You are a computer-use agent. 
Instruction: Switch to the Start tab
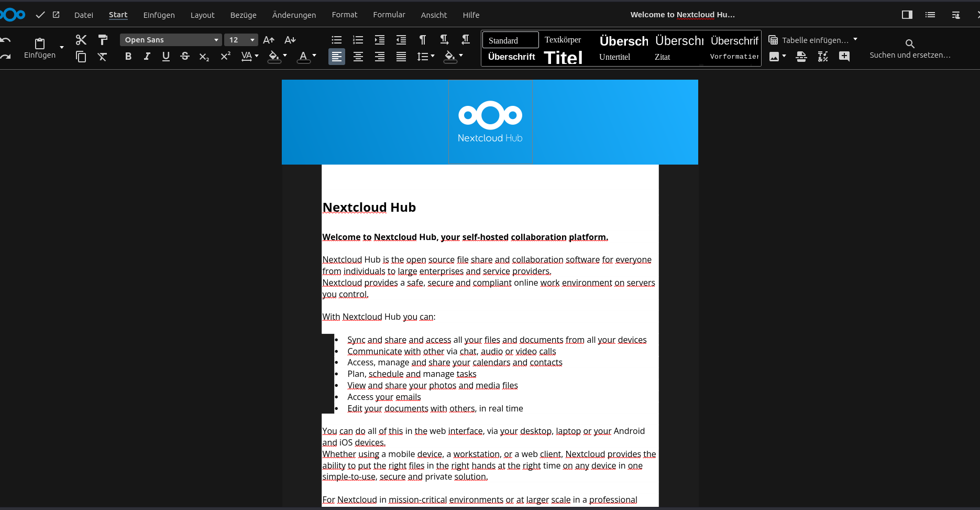tap(118, 15)
